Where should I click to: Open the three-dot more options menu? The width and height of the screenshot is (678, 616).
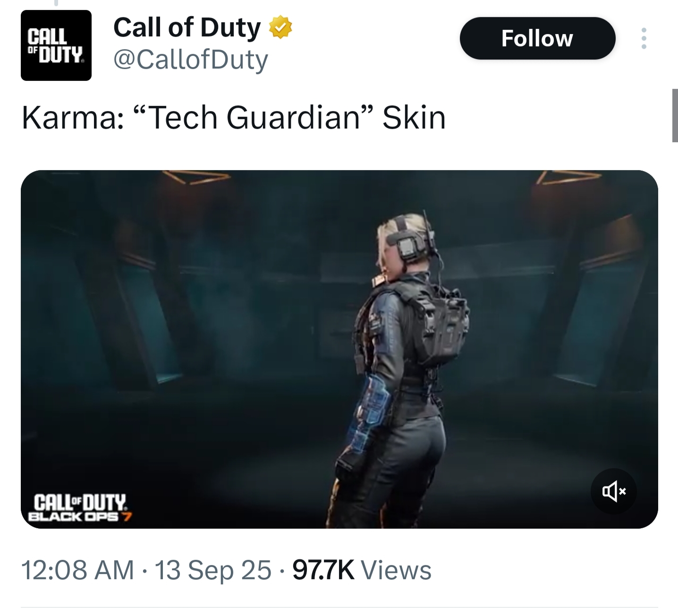tap(644, 38)
